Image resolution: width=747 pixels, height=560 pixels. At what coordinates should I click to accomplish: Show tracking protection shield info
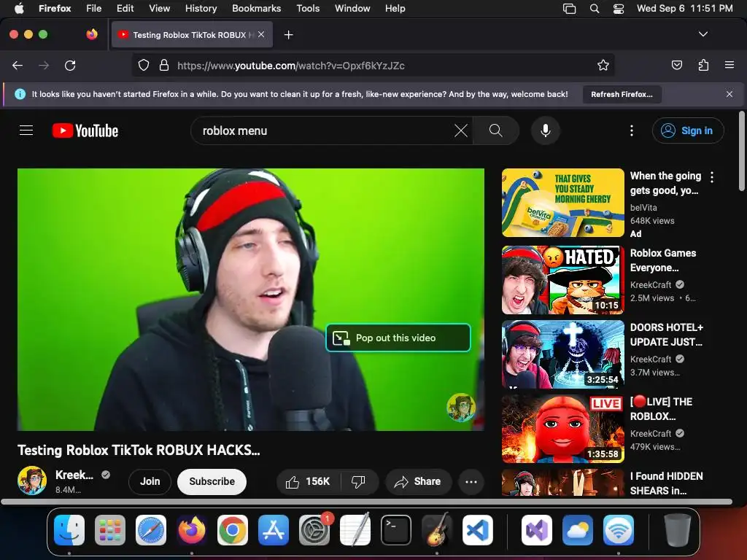[144, 65]
